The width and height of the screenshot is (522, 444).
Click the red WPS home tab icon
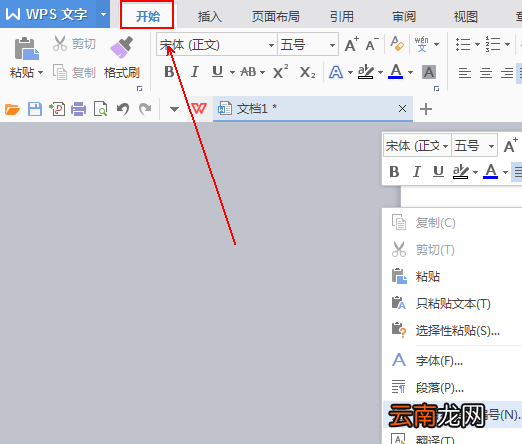pos(199,109)
